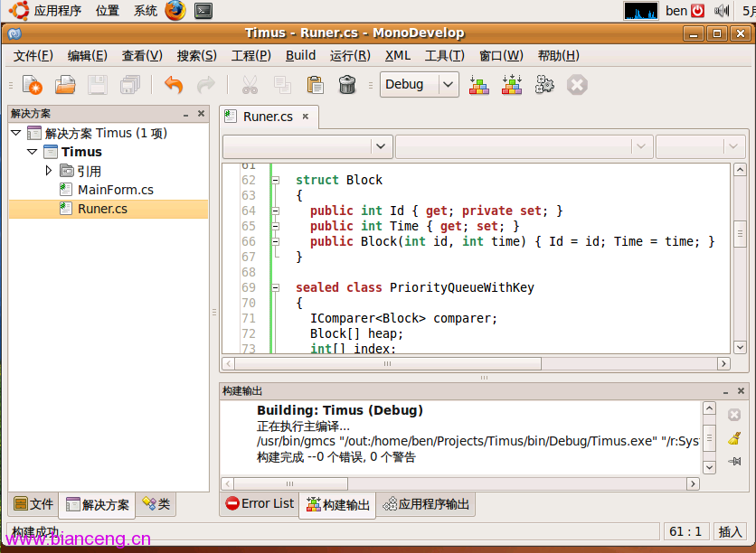Switch to the 类 panel tab
This screenshot has width=756, height=553.
coord(156,504)
